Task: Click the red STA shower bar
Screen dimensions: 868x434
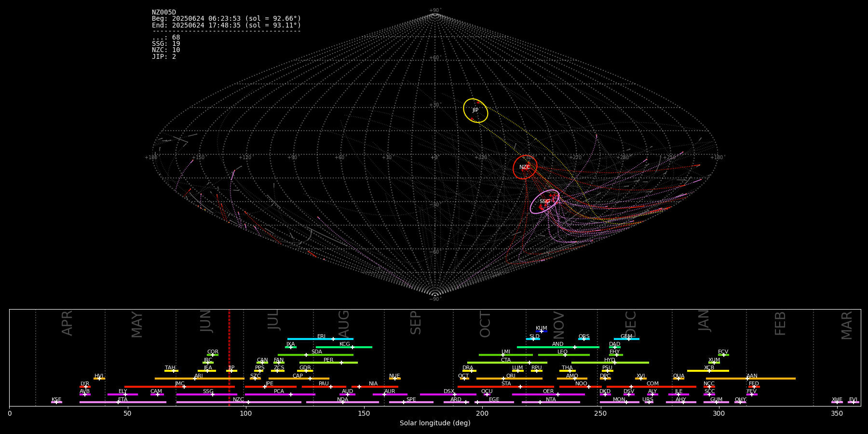Action: point(506,387)
